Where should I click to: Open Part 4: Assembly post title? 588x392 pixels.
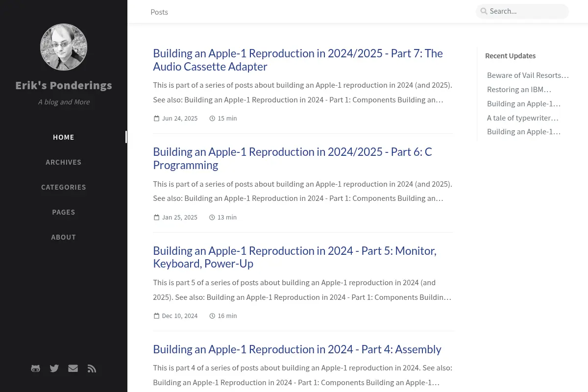pyautogui.click(x=297, y=349)
